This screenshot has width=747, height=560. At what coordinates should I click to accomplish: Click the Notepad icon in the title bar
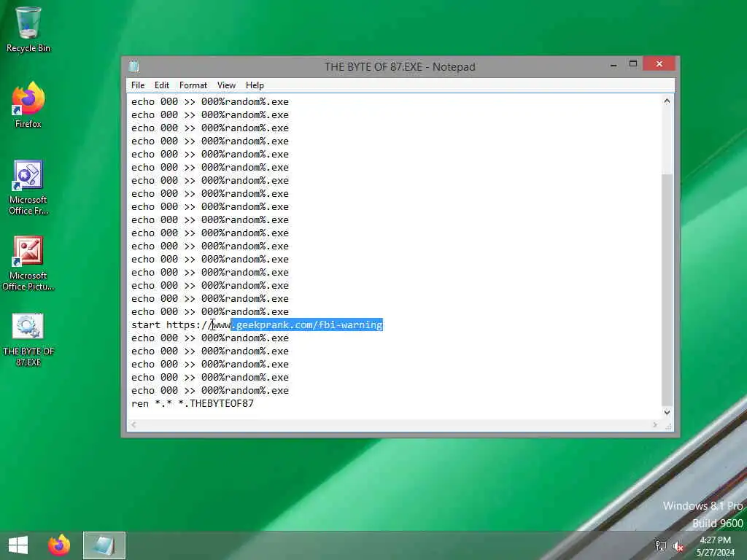point(134,66)
